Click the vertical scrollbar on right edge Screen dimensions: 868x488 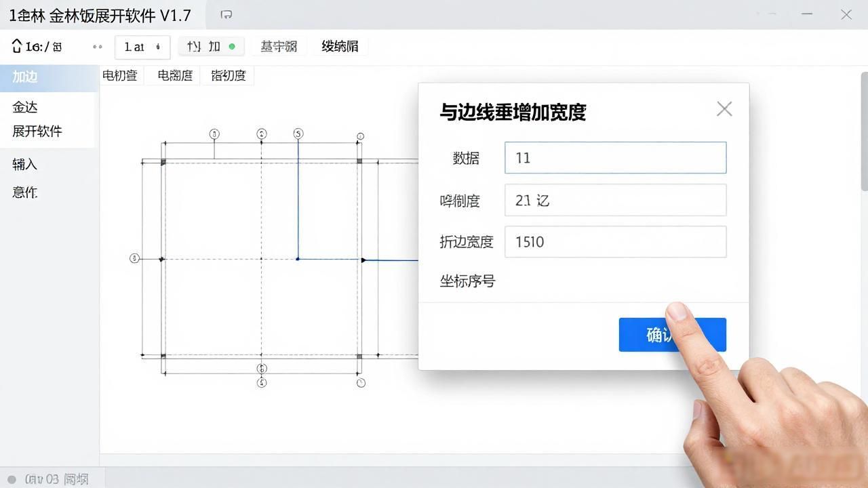coord(865,132)
